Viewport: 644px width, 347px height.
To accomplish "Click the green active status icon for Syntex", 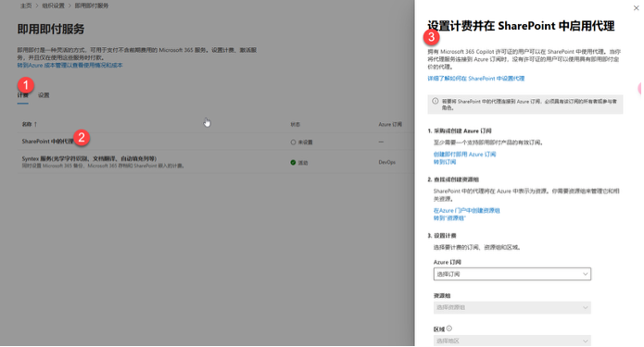I will (x=293, y=163).
